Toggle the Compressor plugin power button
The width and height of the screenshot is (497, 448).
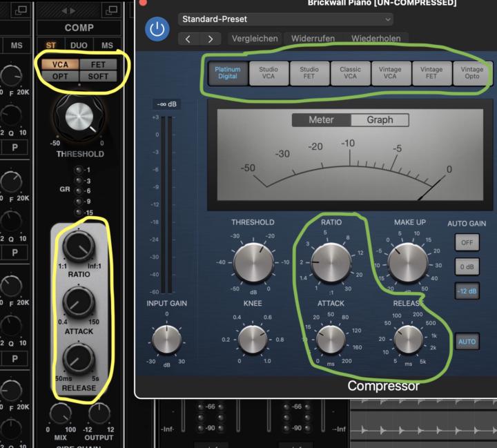(x=157, y=30)
